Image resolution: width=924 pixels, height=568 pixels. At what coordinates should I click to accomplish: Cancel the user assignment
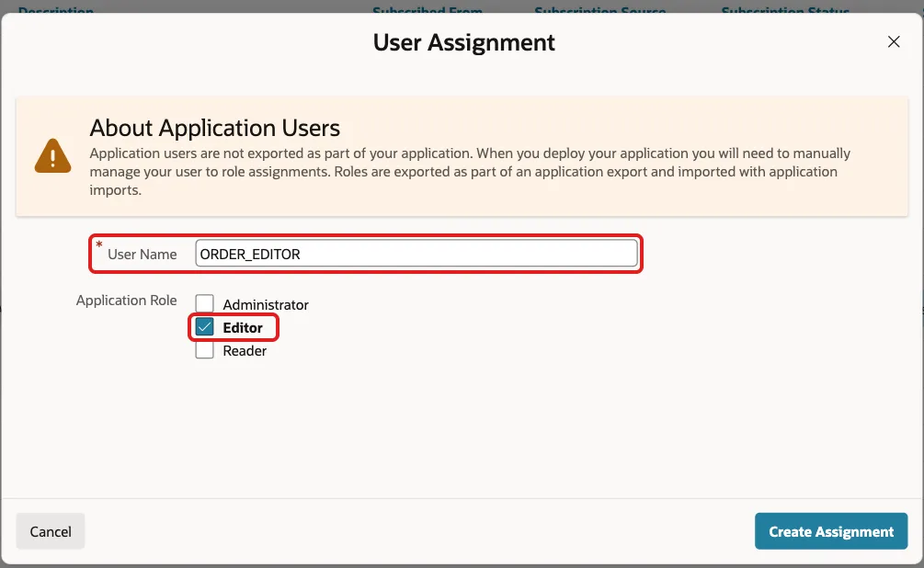click(x=51, y=531)
